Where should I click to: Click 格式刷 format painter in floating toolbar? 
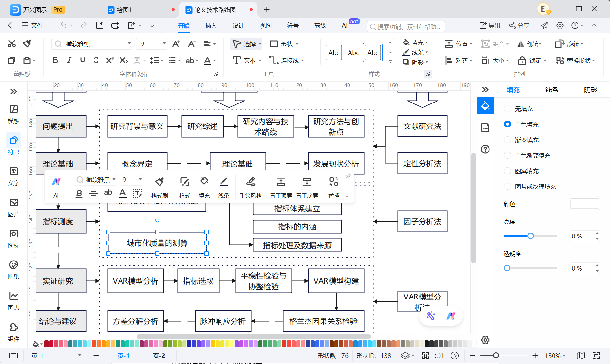(x=159, y=187)
